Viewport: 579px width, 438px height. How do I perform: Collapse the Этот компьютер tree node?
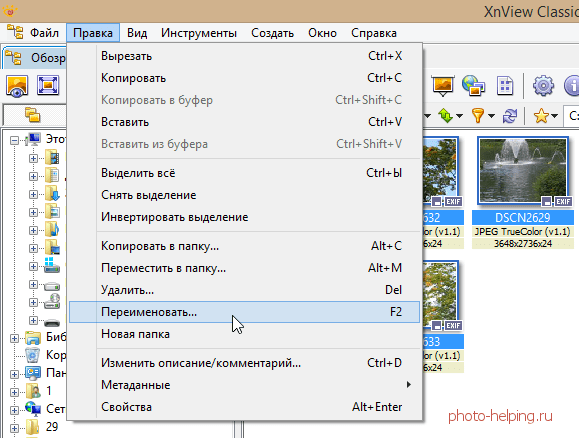coord(14,140)
